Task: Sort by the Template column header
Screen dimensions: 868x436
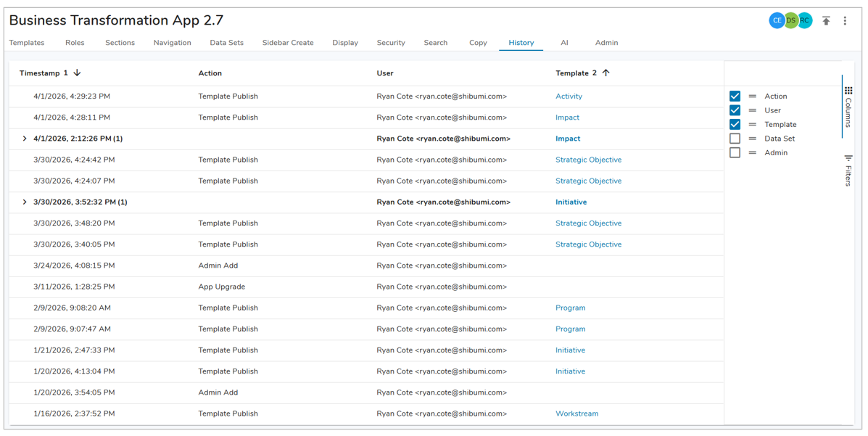Action: click(x=571, y=73)
